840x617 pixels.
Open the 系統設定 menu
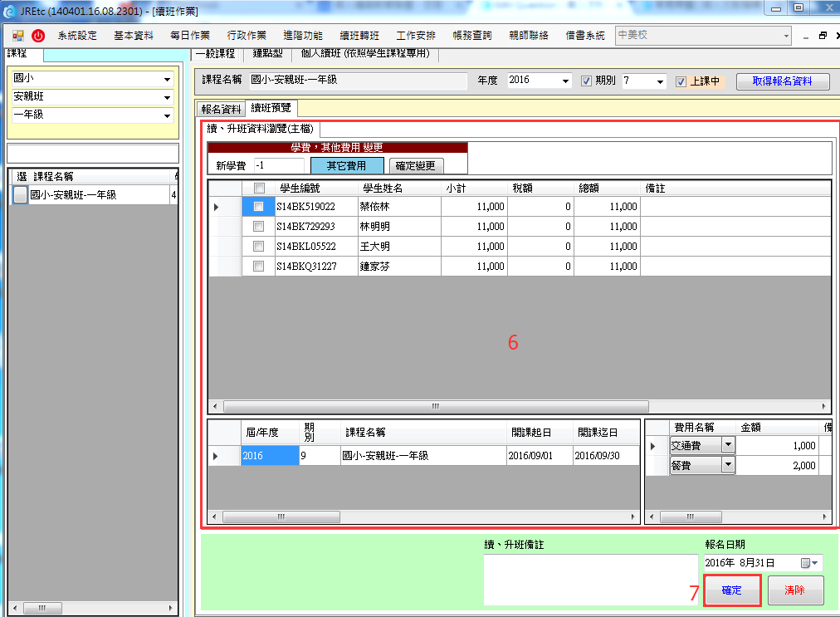pyautogui.click(x=77, y=36)
